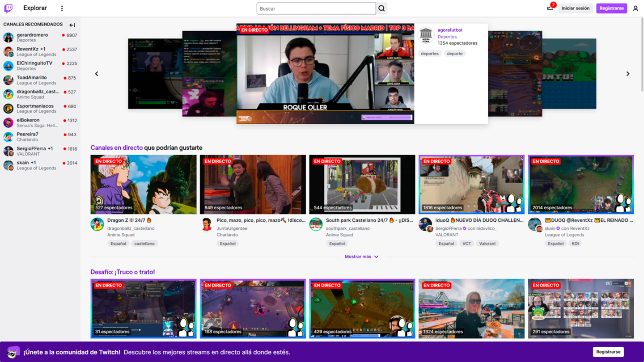Click the Buscar search field
The height and width of the screenshot is (362, 644).
[316, 8]
